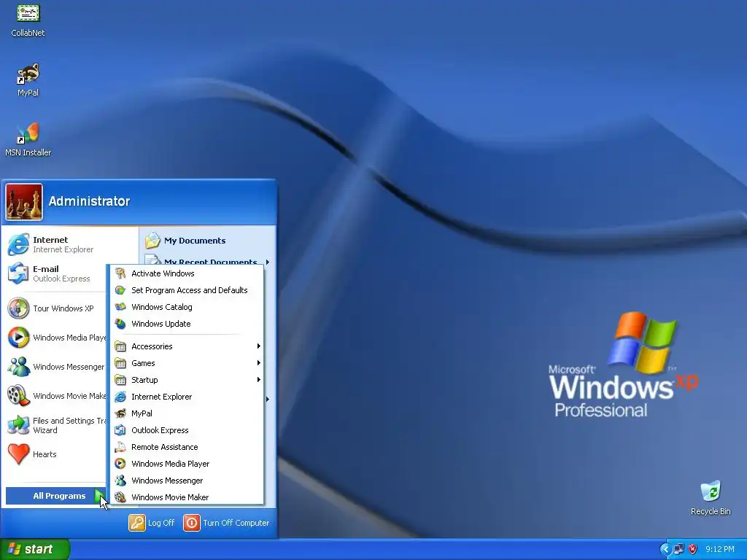Open Windows Messenger in left start column
Viewport: 747px width, 560px height.
pyautogui.click(x=55, y=367)
